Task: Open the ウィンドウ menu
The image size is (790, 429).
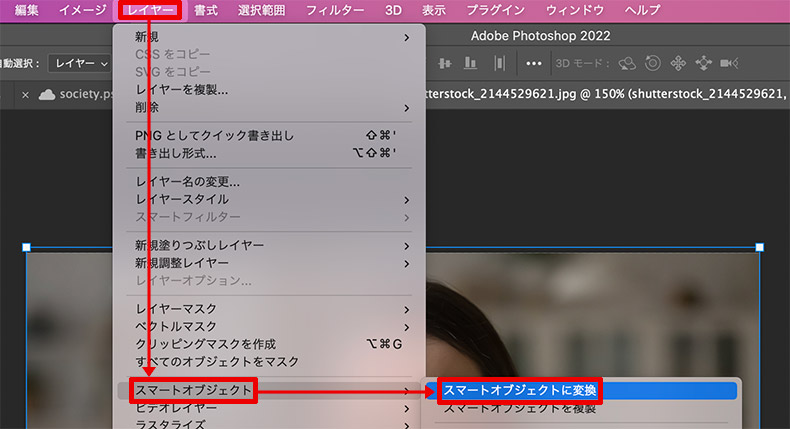Action: (575, 10)
